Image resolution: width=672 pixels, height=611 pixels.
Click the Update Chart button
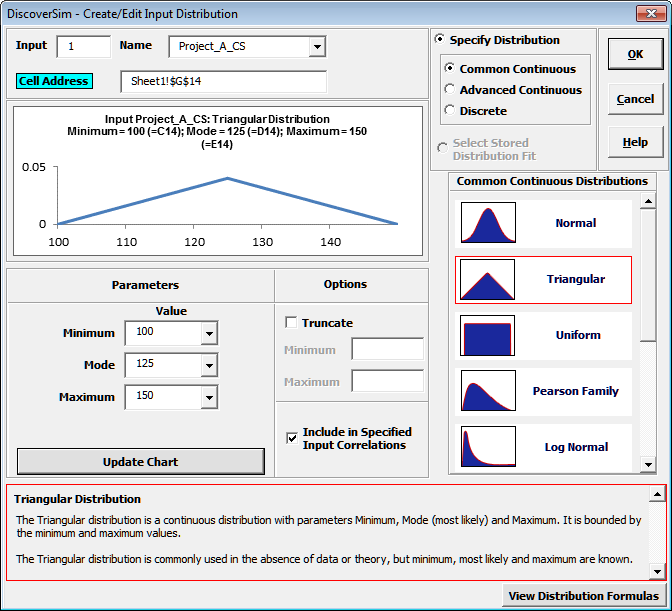tap(141, 462)
